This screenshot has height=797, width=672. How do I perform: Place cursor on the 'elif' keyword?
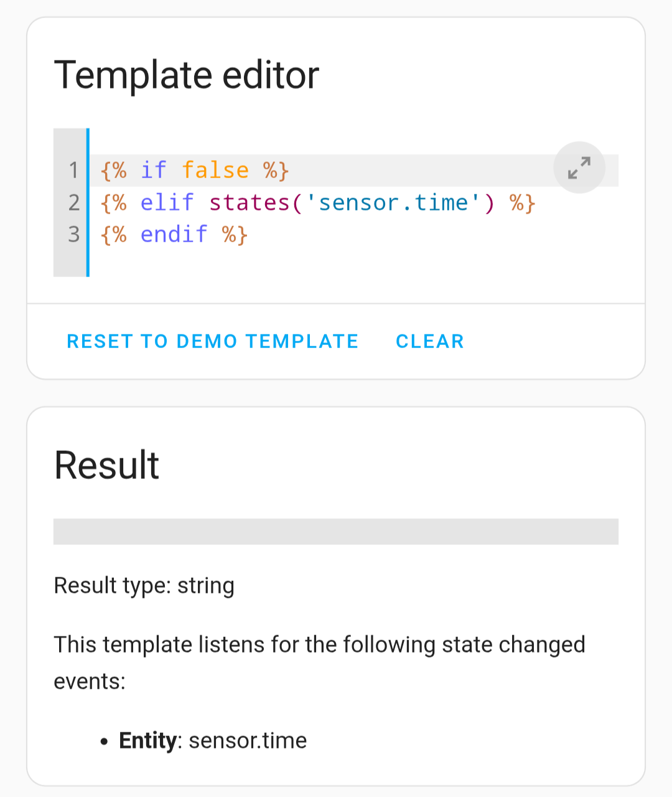[167, 202]
